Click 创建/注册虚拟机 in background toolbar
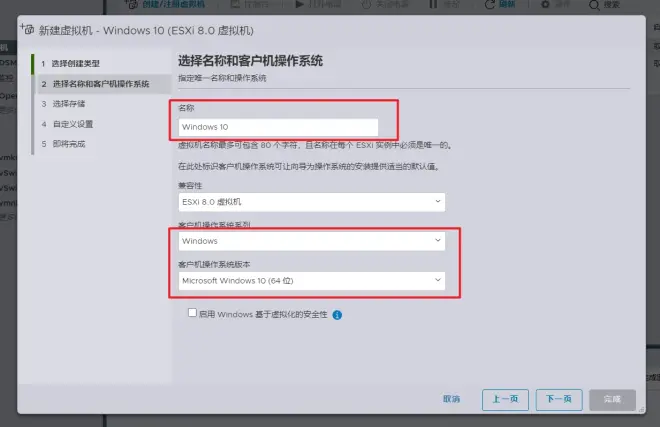The width and height of the screenshot is (660, 427). pyautogui.click(x=173, y=4)
